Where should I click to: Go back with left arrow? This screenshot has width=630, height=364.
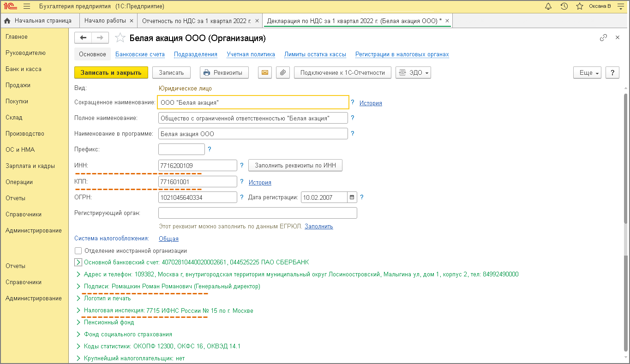pyautogui.click(x=83, y=38)
